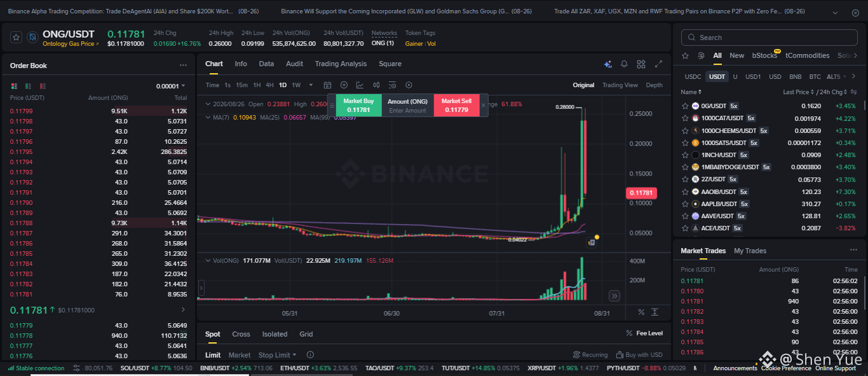Favorite 1000SATS/USDT with its star
This screenshot has width=868, height=376.
[685, 143]
